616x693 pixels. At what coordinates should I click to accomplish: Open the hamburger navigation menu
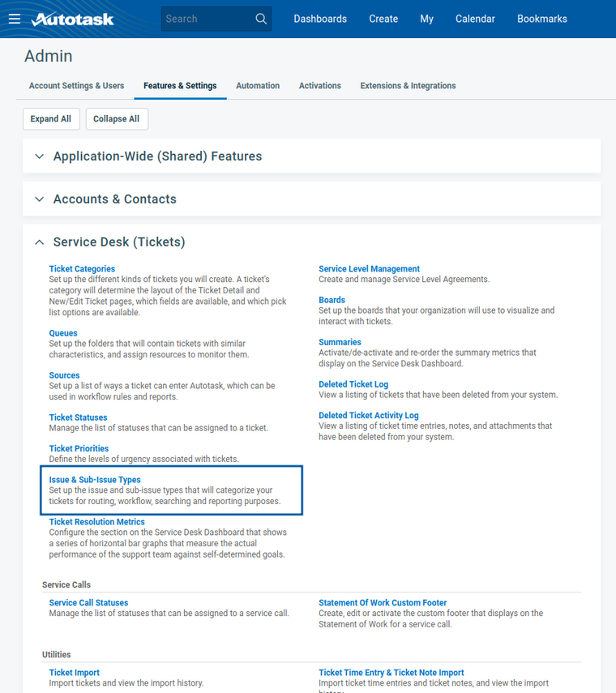click(x=15, y=19)
